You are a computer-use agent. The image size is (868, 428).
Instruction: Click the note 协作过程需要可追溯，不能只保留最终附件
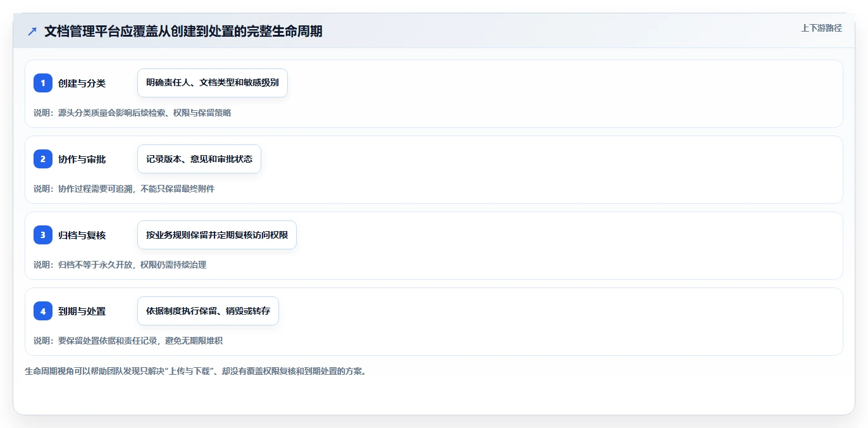coord(124,189)
